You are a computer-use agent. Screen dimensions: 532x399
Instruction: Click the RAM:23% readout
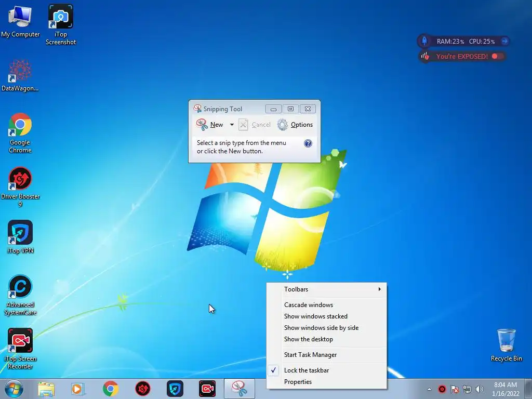coord(450,42)
